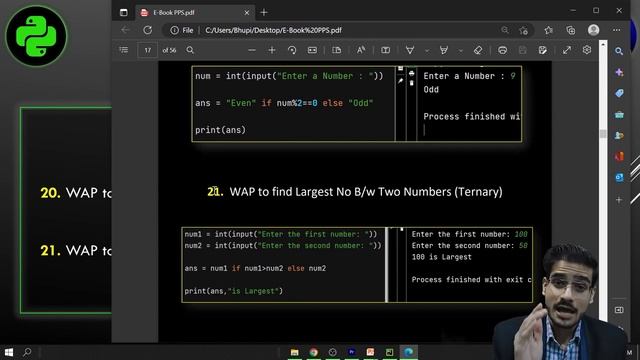Expand the Highlight color options arrow
This screenshot has width=640, height=360.
coord(461,51)
